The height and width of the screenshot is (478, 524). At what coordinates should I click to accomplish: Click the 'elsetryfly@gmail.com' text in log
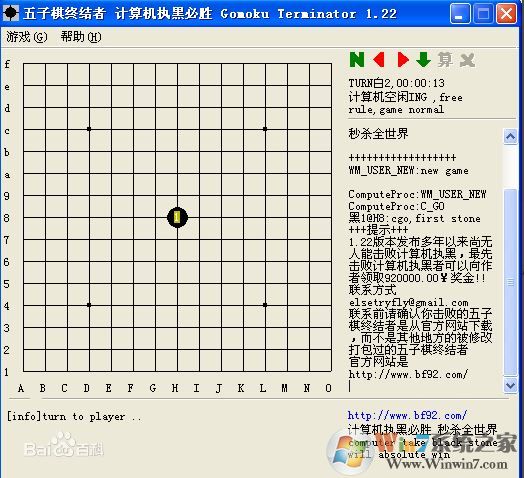click(x=408, y=303)
